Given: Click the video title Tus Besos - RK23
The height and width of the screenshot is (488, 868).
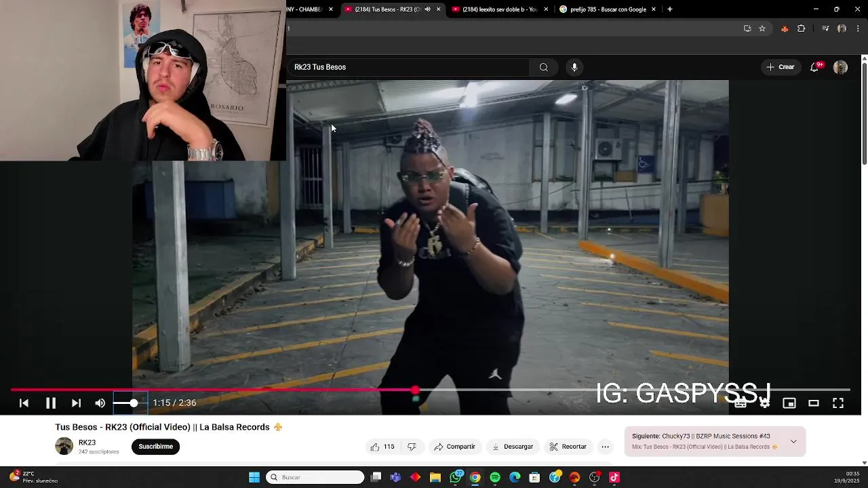Looking at the screenshot, I should [x=168, y=427].
